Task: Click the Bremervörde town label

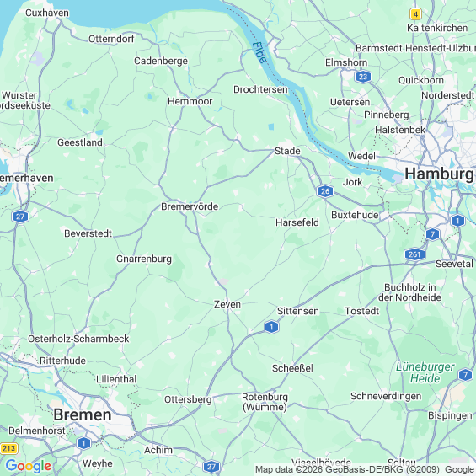Action: (190, 206)
